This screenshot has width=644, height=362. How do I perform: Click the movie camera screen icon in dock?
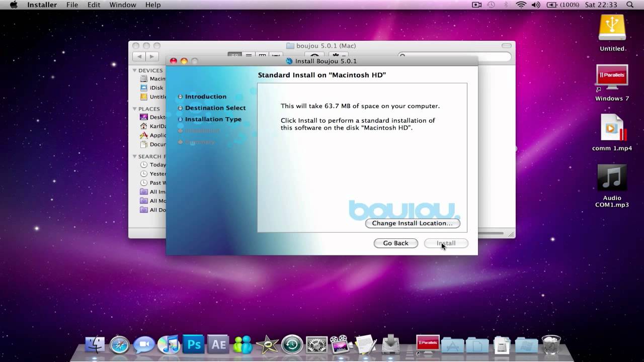tap(341, 344)
